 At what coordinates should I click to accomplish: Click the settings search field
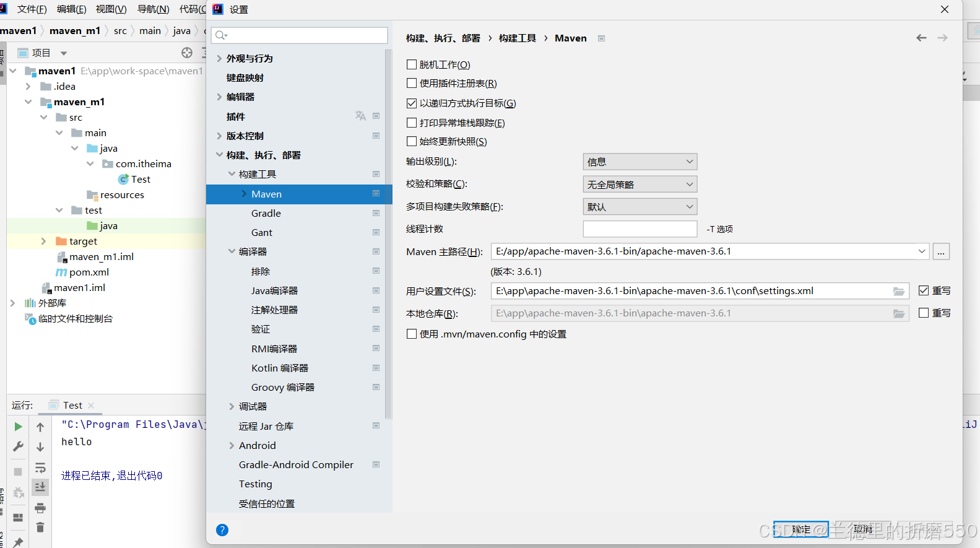tap(300, 35)
